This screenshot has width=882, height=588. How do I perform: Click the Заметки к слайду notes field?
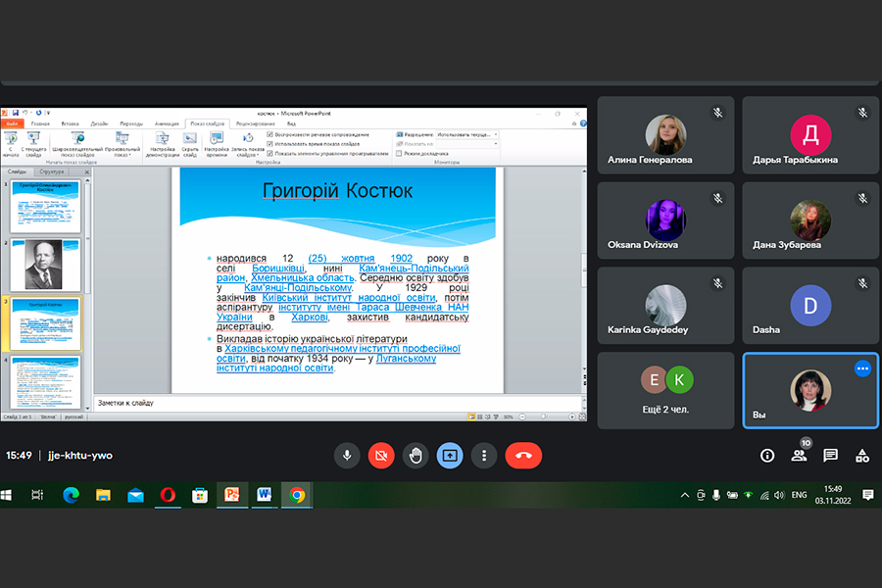point(337,403)
